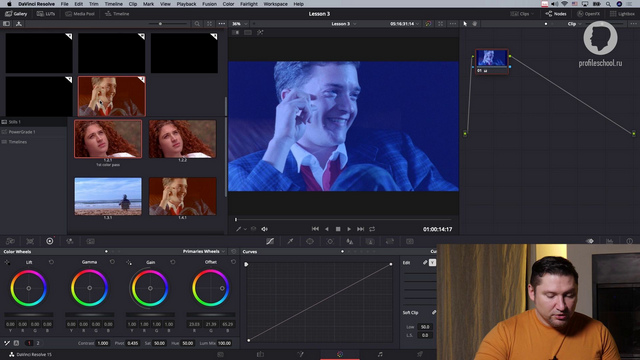Viewport: 640px width, 360px height.
Task: Open the Lesson 3 timeline dropdown
Action: pos(343,24)
